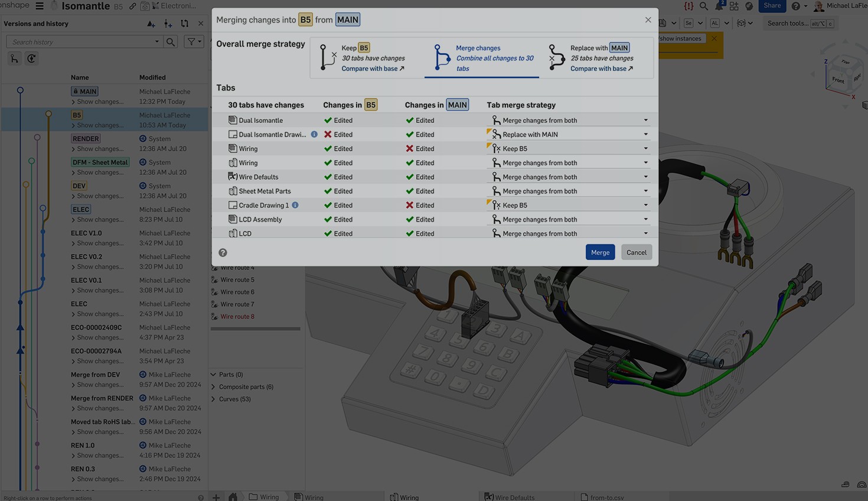Click the Merge button in the dialog
This screenshot has height=501, width=868.
pos(600,252)
